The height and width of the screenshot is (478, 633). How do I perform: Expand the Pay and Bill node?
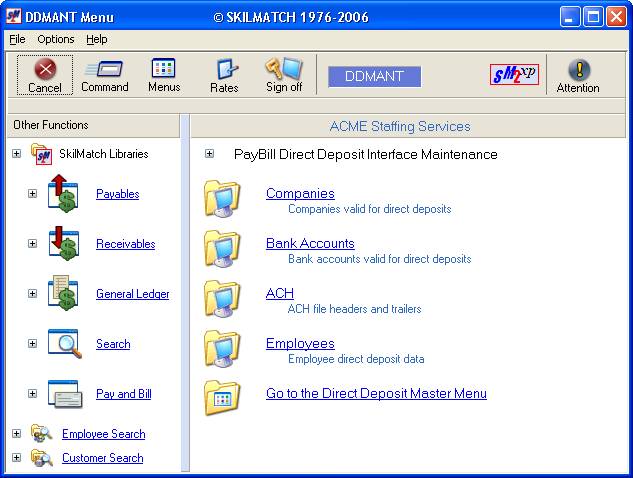pyautogui.click(x=32, y=394)
